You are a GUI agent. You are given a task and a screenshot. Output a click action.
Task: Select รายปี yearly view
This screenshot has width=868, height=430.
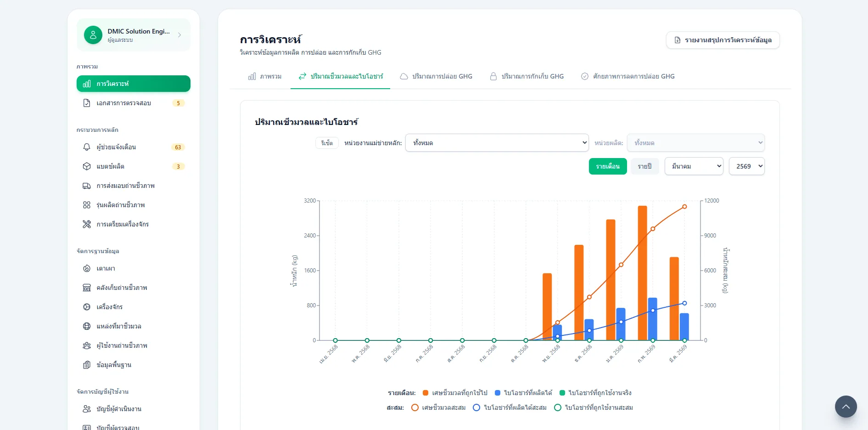pyautogui.click(x=644, y=166)
